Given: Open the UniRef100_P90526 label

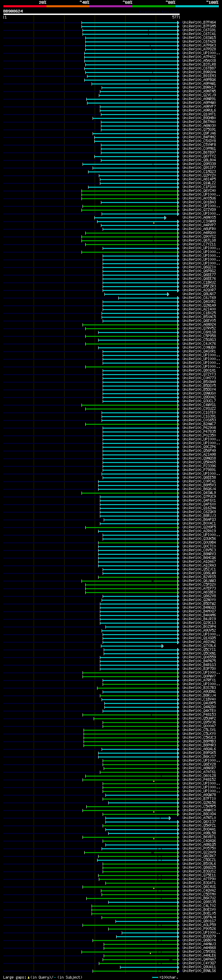Looking at the screenshot, I should [x=199, y=929].
